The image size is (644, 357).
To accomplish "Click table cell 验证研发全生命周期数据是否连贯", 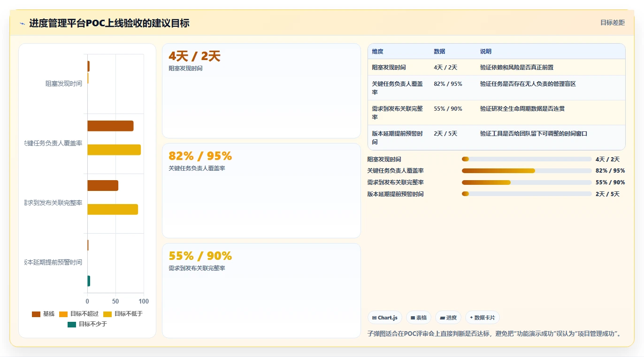I will pyautogui.click(x=522, y=109).
